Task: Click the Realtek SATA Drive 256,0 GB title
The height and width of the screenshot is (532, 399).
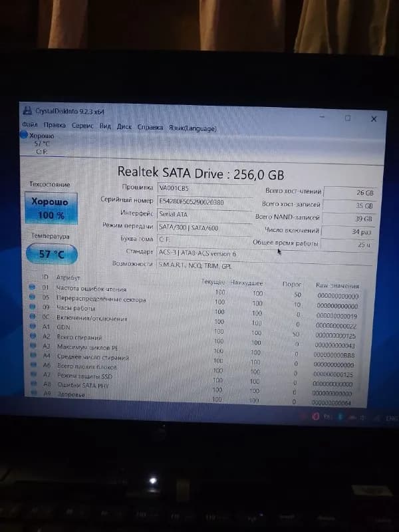Action: pos(201,173)
